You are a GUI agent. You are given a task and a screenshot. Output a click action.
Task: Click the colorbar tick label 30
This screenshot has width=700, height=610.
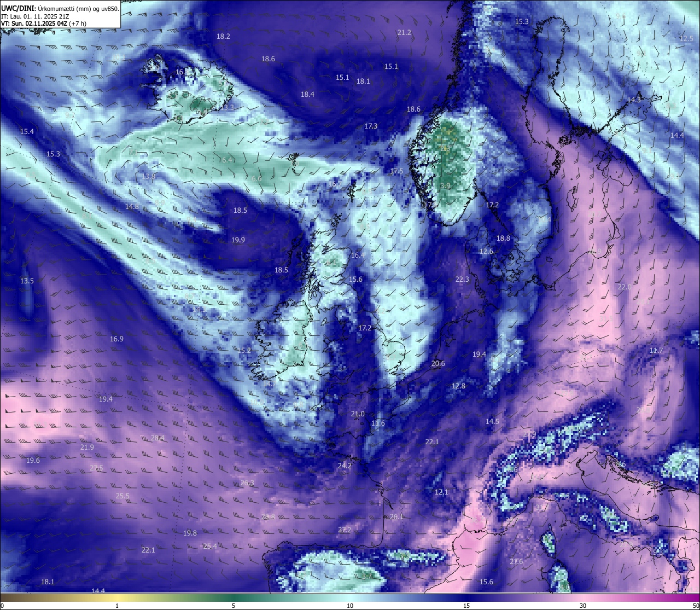click(x=583, y=606)
